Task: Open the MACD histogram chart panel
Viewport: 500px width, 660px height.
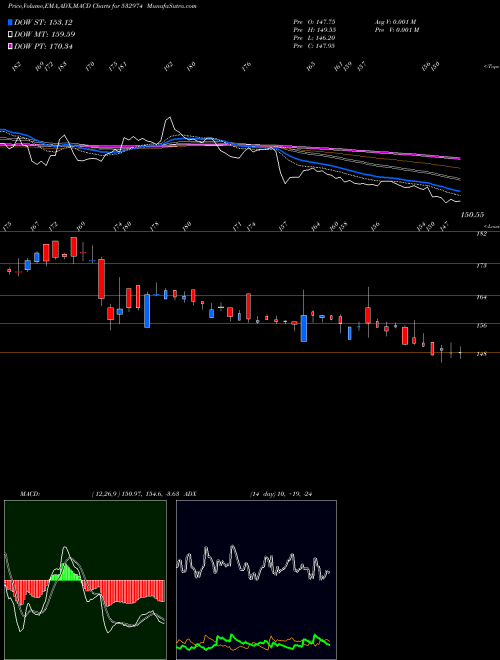Action: click(85, 580)
